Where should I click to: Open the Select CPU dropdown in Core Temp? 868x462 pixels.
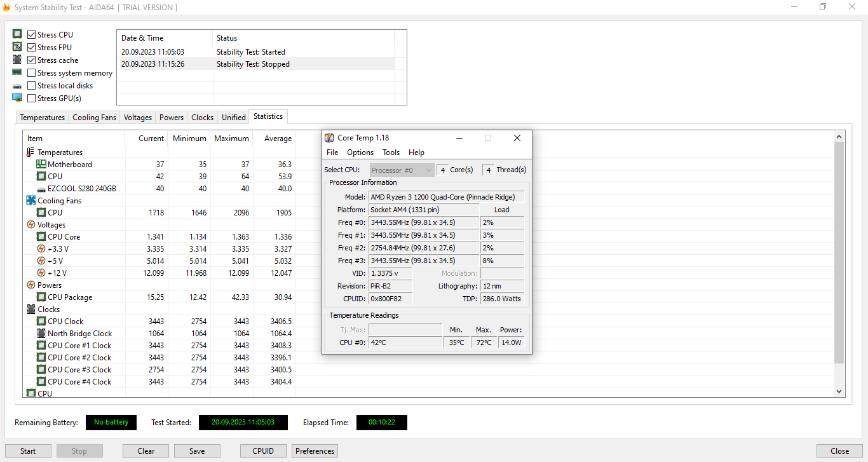point(402,170)
